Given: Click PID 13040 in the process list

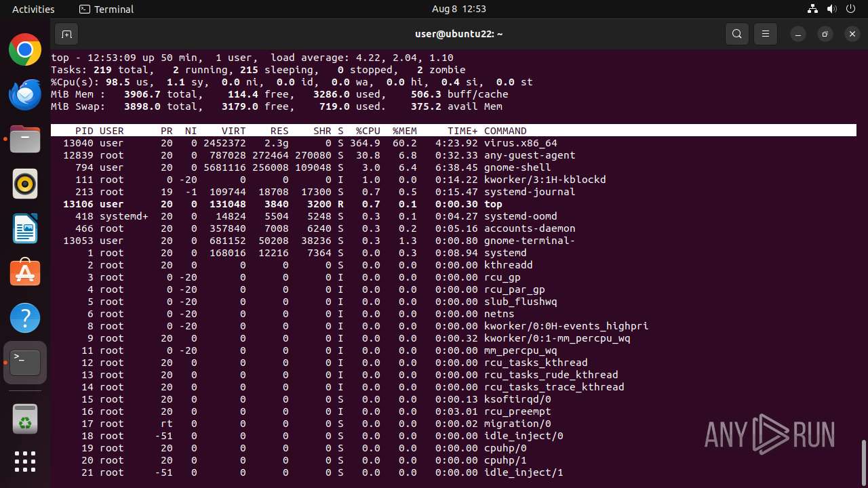Looking at the screenshot, I should click(78, 143).
